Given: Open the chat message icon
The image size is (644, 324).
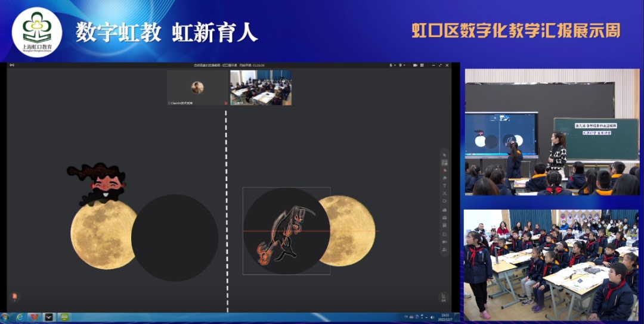Looking at the screenshot, I should pyautogui.click(x=445, y=242).
